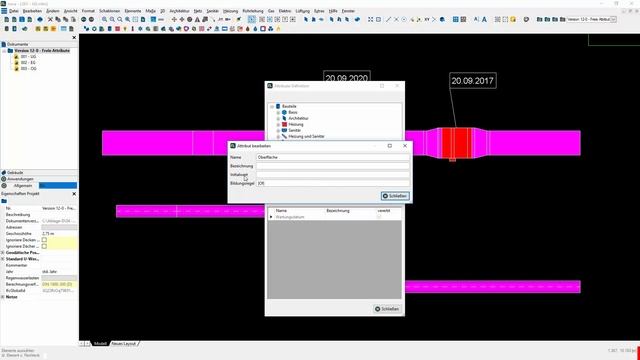The width and height of the screenshot is (640, 360).
Task: Click the blue 3D view toolbar icon
Action: (40, 19)
